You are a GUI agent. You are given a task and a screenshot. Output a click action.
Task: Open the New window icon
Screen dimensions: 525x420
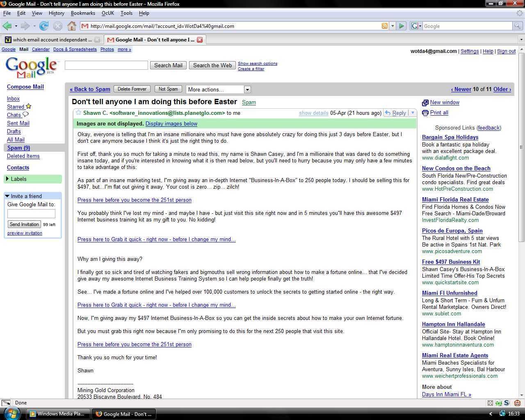coord(425,103)
